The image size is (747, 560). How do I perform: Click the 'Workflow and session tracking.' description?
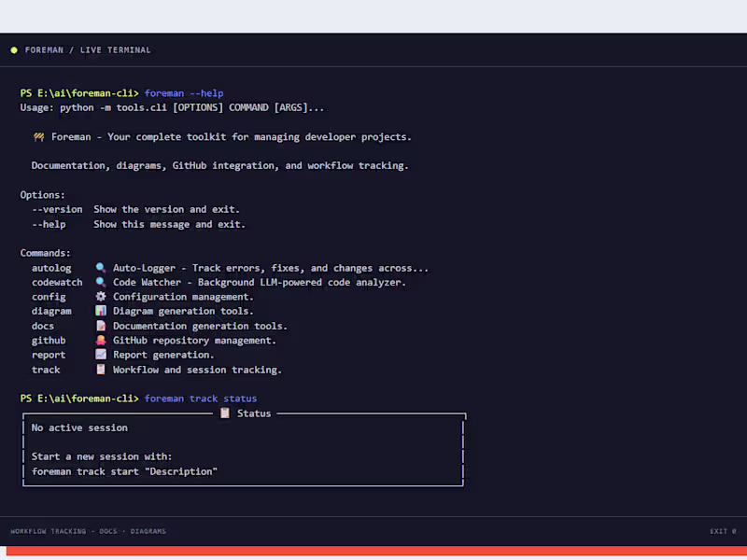(197, 370)
